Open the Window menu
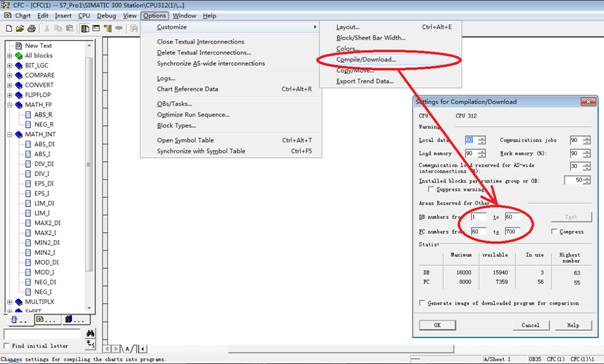Image resolution: width=604 pixels, height=364 pixels. point(184,16)
